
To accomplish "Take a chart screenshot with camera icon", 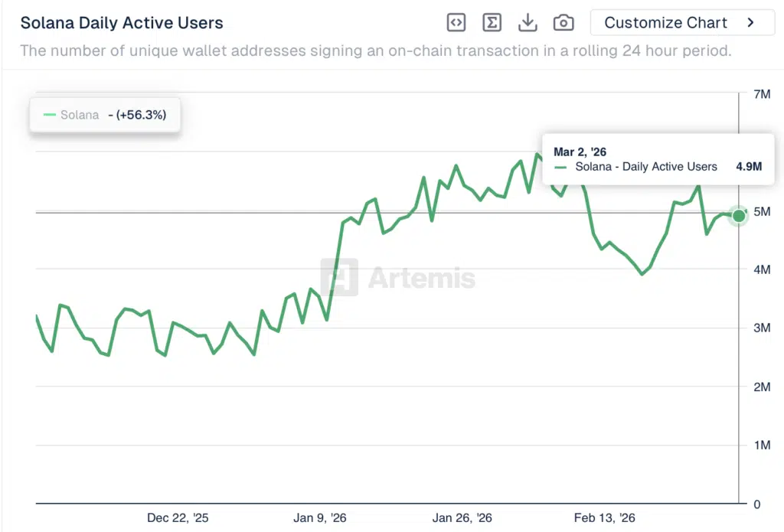I will 563,23.
